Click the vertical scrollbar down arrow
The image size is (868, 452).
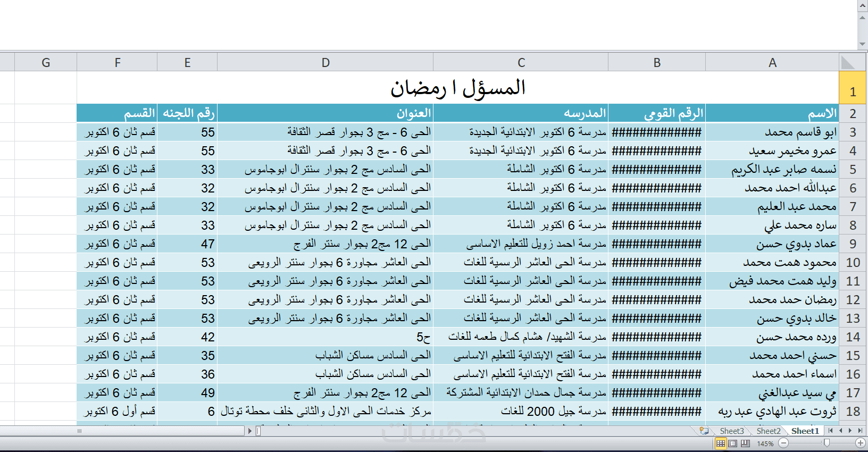pyautogui.click(x=862, y=45)
